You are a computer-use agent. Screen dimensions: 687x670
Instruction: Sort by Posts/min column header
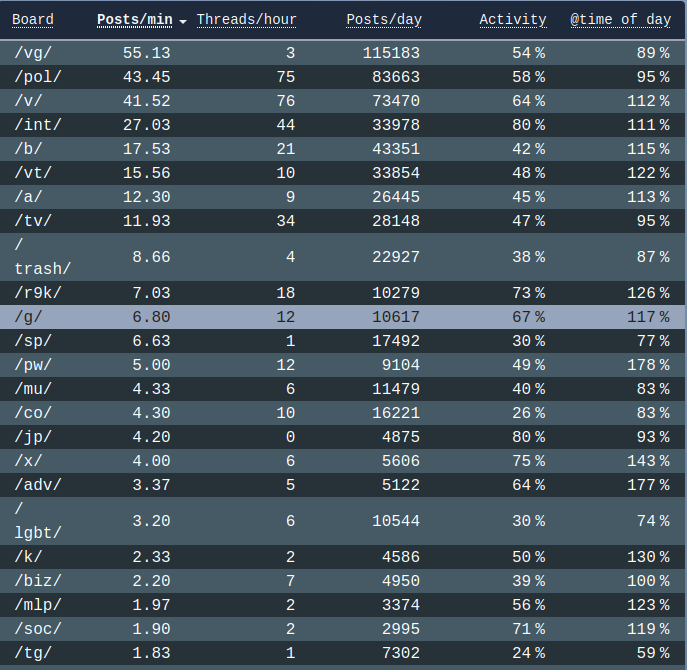135,19
